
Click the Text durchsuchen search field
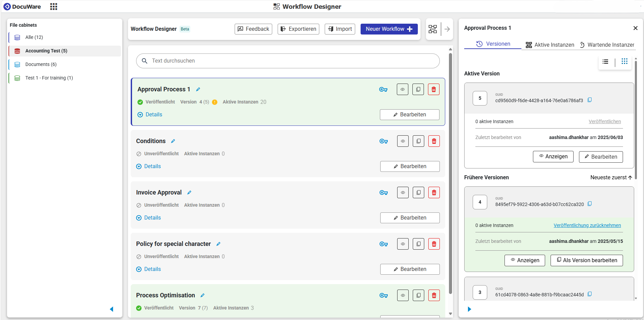tap(287, 61)
